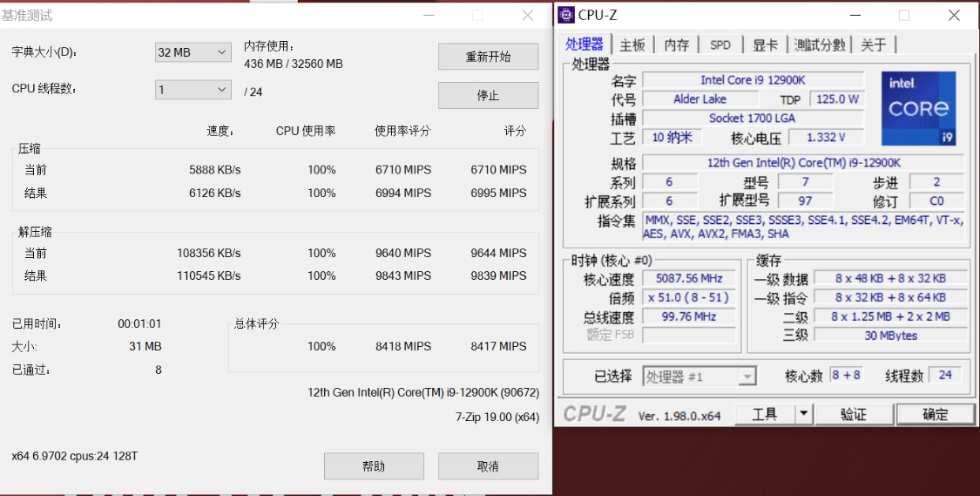Screen dimensions: 980x496
Task: Click the L2 cache value 8 x 1.25 MB + 2 x 2 MB
Action: point(890,316)
